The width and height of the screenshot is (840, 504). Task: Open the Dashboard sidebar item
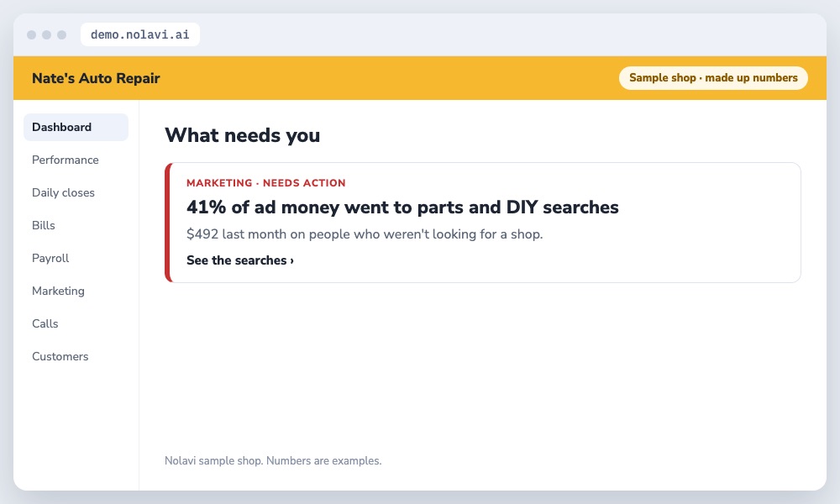coord(76,127)
